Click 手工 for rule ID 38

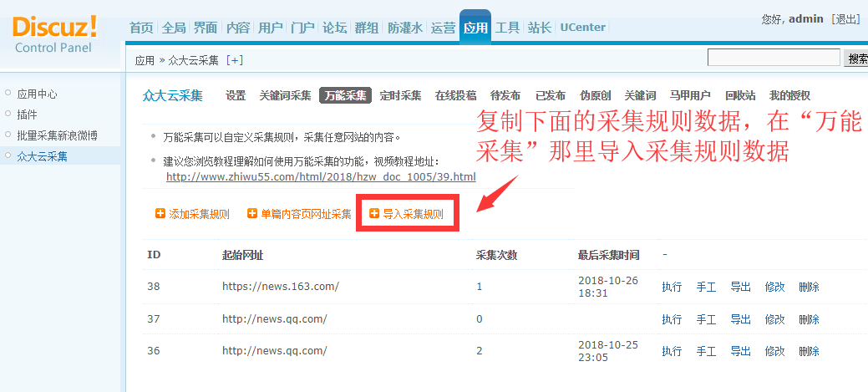pos(706,287)
